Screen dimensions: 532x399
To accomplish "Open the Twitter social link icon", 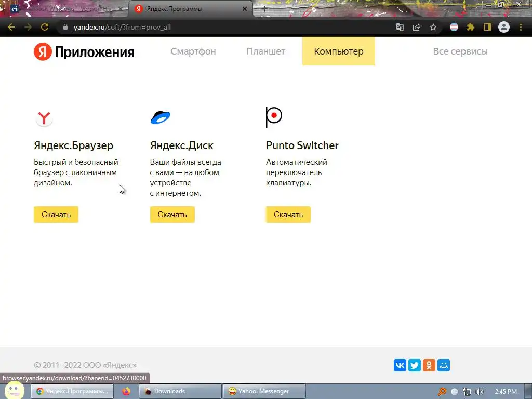I will (415, 365).
